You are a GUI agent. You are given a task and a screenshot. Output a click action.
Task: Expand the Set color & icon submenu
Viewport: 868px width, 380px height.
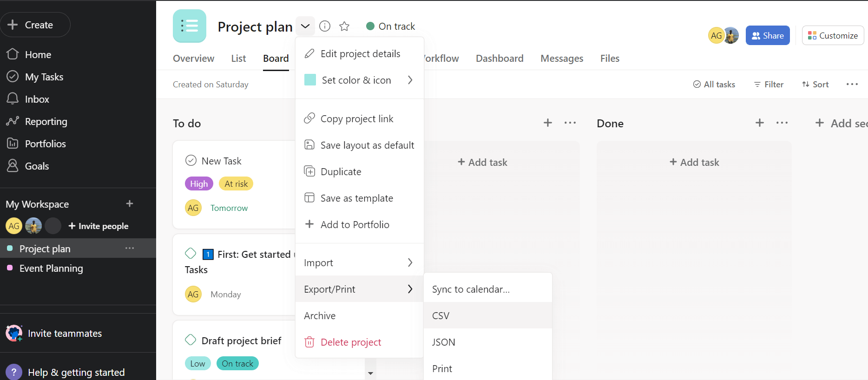pos(410,80)
